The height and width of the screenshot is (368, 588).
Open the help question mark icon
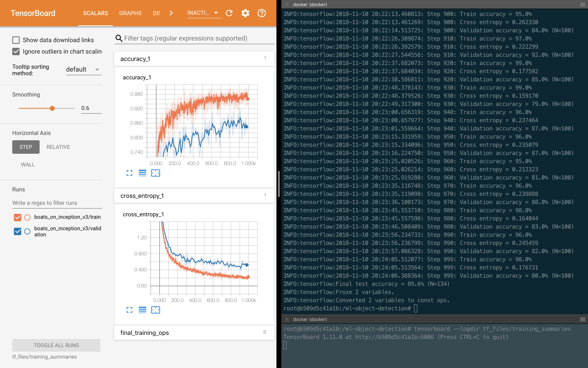(x=262, y=13)
